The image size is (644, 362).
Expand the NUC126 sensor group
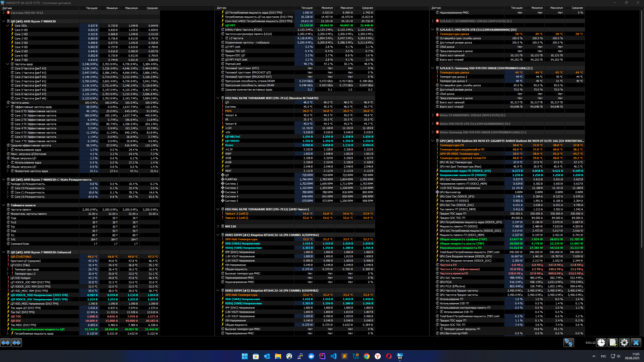click(x=218, y=226)
